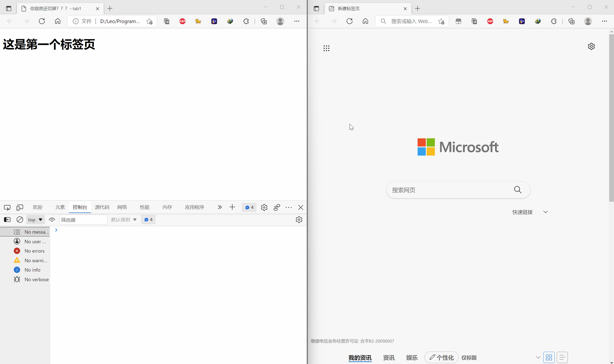614x364 pixels.
Task: Select the 我的资讯 feed tab
Action: point(360,358)
